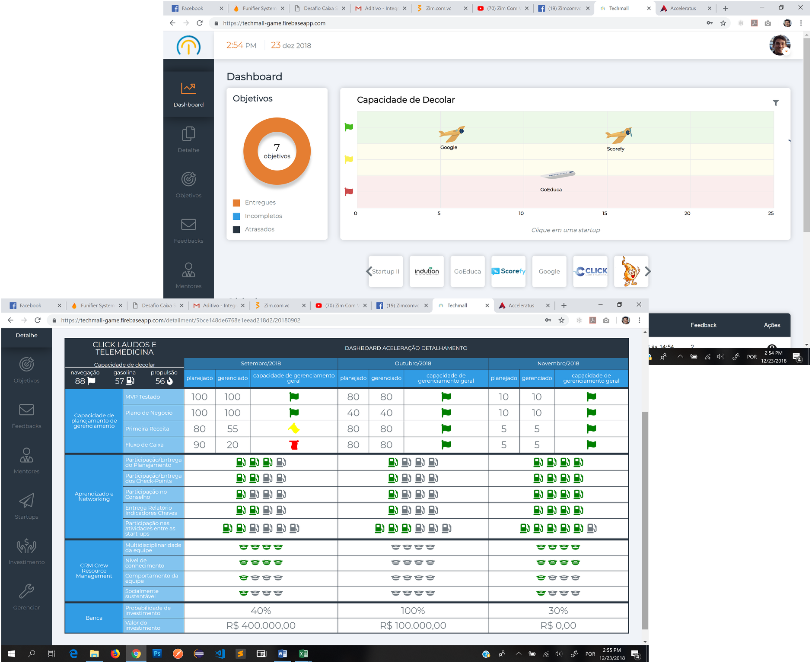Open Excel from the Windows taskbar

pyautogui.click(x=303, y=653)
